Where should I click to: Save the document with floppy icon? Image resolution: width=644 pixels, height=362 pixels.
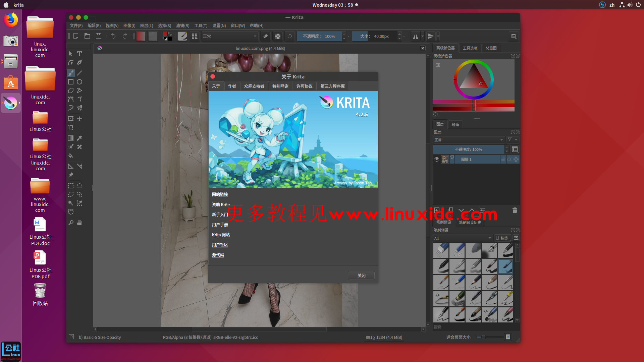[x=99, y=36]
